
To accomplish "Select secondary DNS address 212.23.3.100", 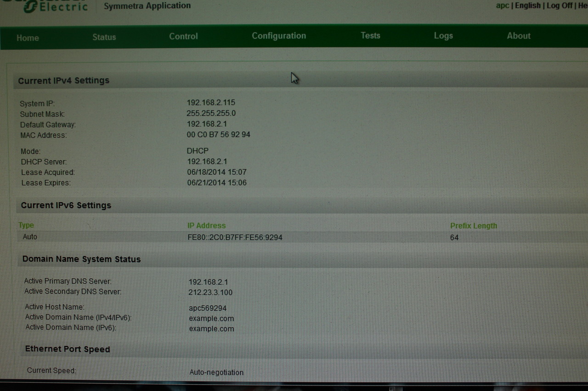I will (210, 293).
